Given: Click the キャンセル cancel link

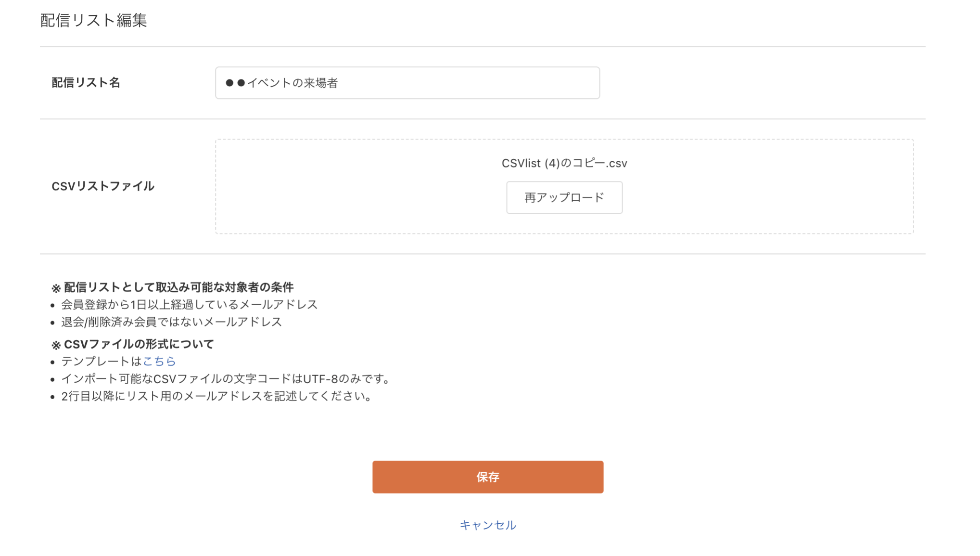Looking at the screenshot, I should tap(487, 525).
